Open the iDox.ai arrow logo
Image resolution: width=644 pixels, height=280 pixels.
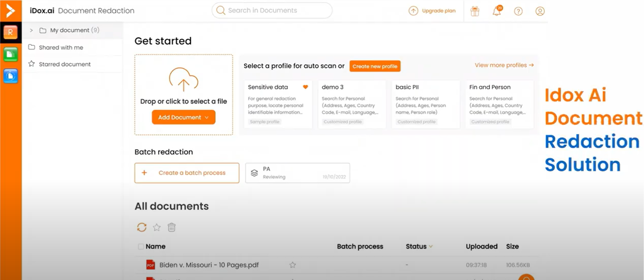(x=10, y=11)
